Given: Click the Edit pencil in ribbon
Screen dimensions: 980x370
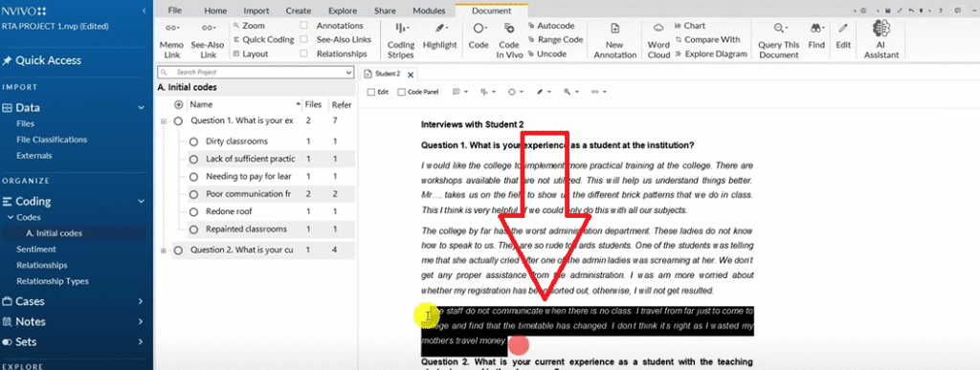Looking at the screenshot, I should 844,37.
